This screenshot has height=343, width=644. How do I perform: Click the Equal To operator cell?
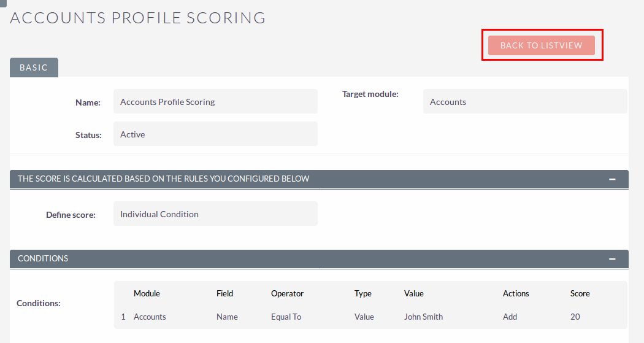coord(286,317)
